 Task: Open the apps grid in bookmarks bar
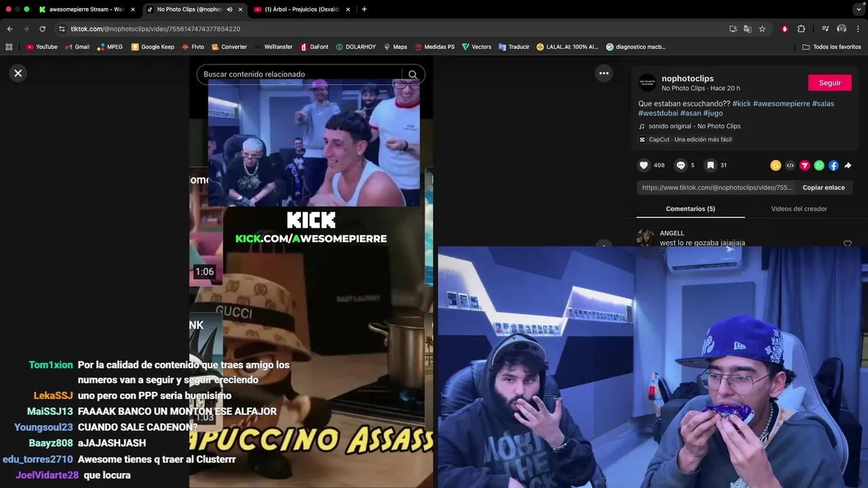tap(9, 47)
